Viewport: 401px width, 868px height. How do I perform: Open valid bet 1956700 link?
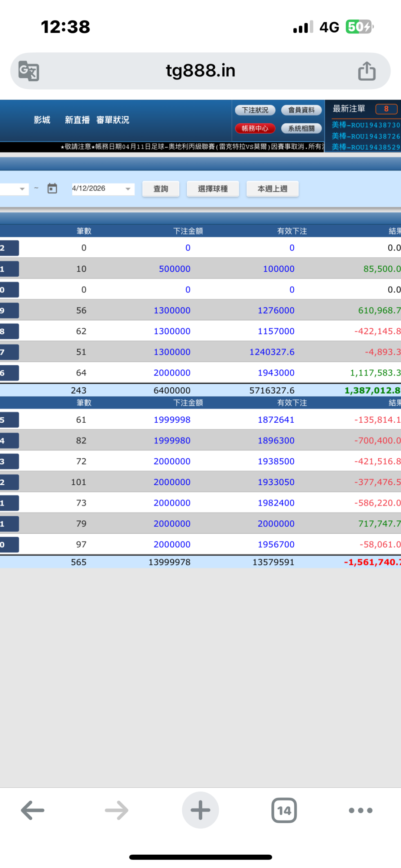pyautogui.click(x=276, y=544)
